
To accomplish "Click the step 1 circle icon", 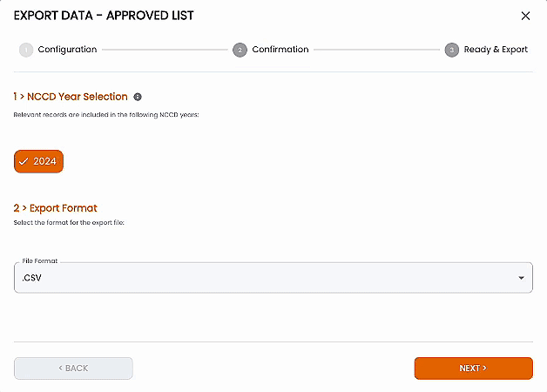I will click(25, 50).
